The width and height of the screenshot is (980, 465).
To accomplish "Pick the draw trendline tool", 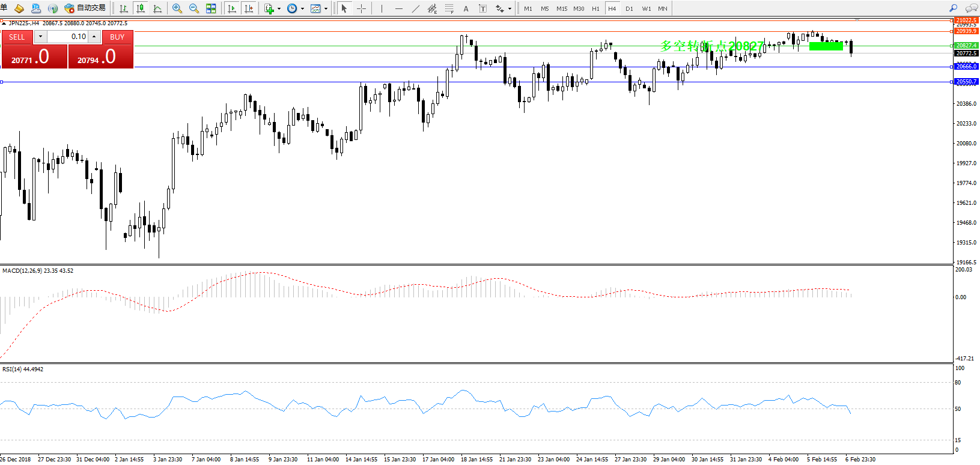I will point(416,8).
